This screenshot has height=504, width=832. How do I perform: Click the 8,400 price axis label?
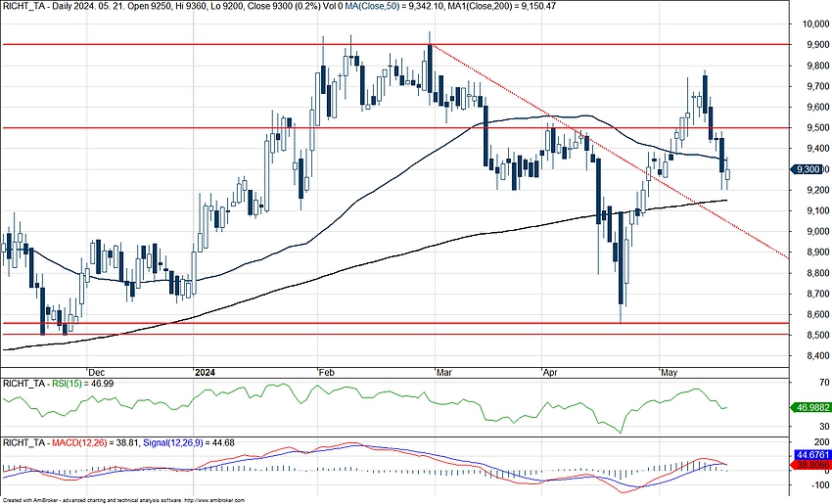(x=817, y=356)
